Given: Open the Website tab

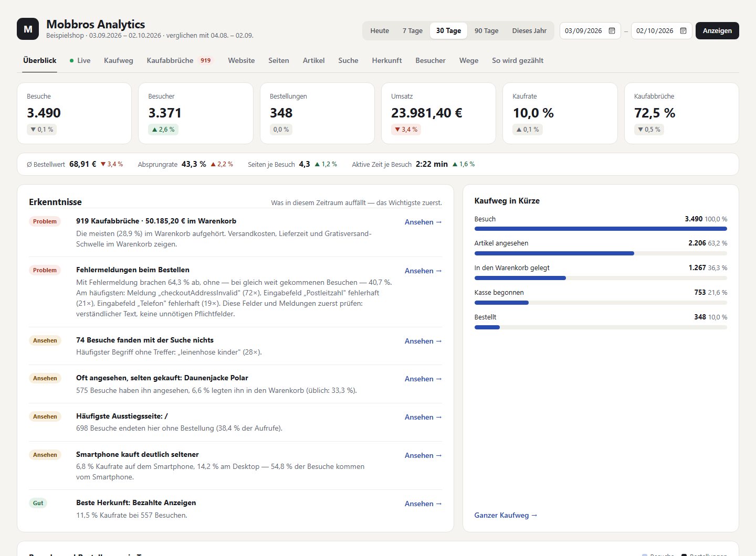Looking at the screenshot, I should click(x=241, y=60).
